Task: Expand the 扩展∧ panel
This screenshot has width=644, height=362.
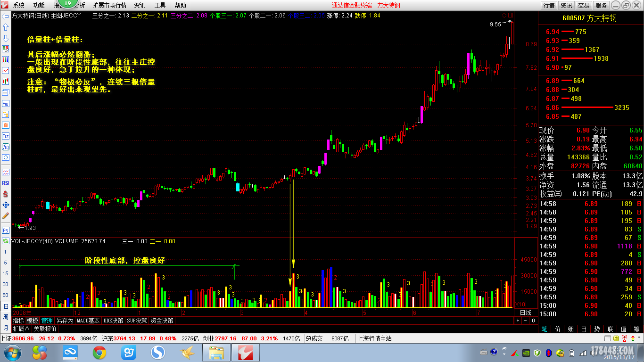Action: click(x=21, y=329)
